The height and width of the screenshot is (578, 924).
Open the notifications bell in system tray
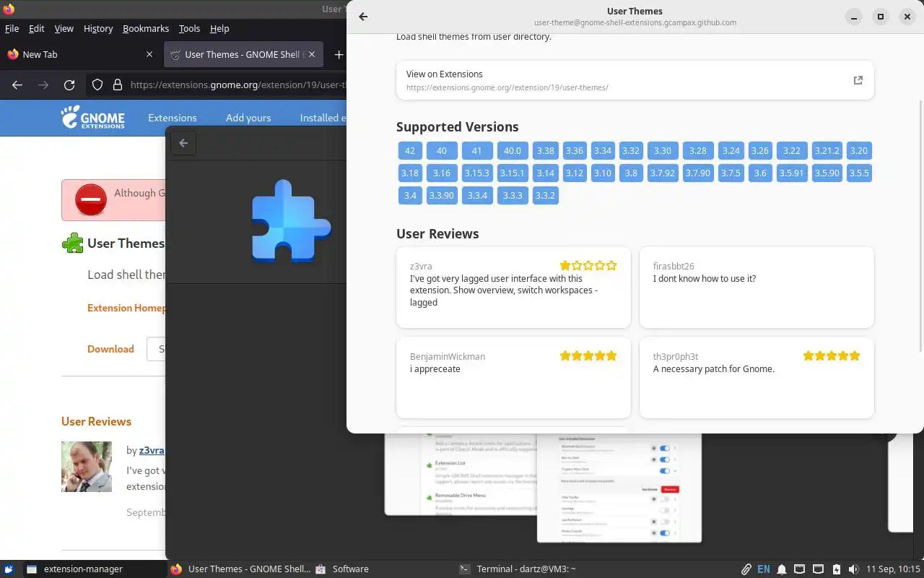pos(782,569)
